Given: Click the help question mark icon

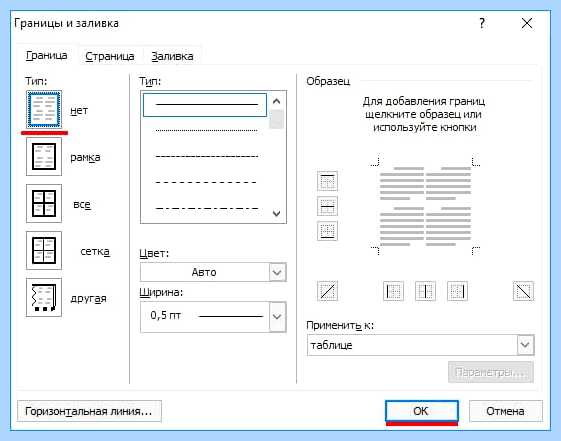Looking at the screenshot, I should click(482, 24).
